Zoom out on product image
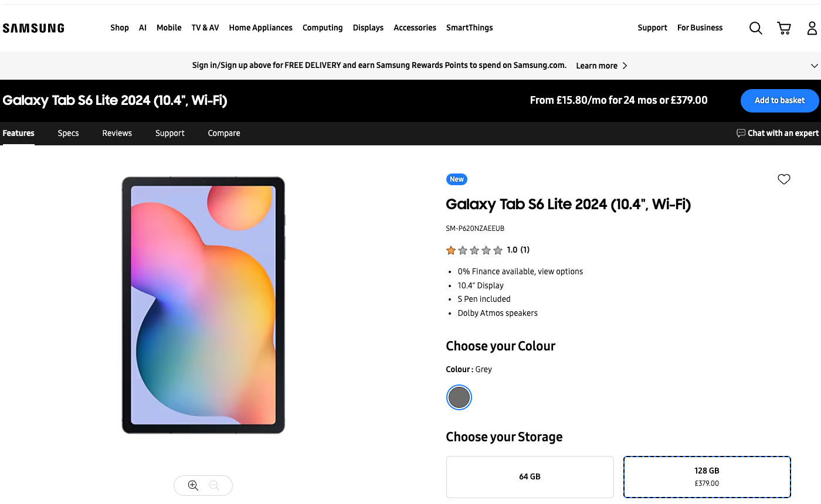Screen dimensions: 821x504 pos(214,485)
